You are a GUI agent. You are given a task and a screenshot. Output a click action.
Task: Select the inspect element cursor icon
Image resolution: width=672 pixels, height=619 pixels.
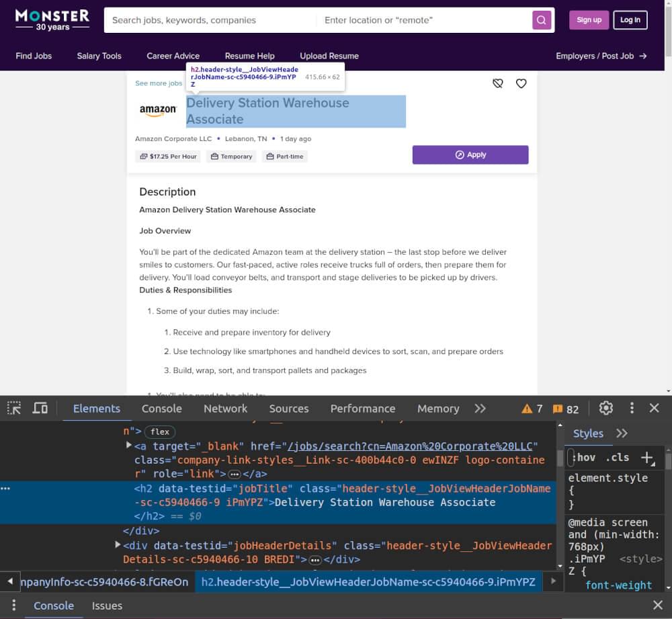(13, 408)
